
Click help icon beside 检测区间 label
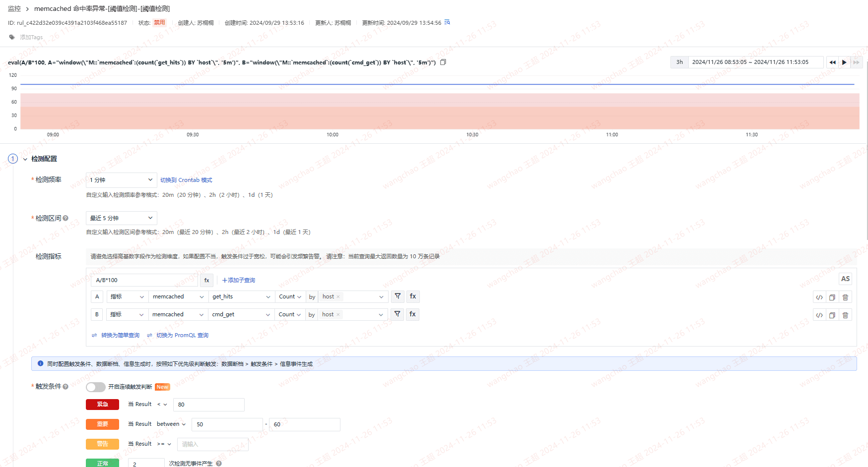click(x=66, y=218)
